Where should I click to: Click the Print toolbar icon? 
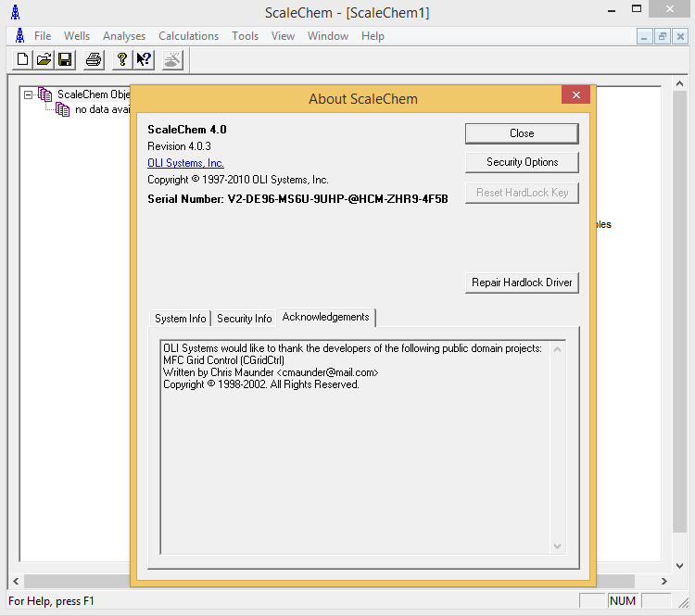click(94, 60)
